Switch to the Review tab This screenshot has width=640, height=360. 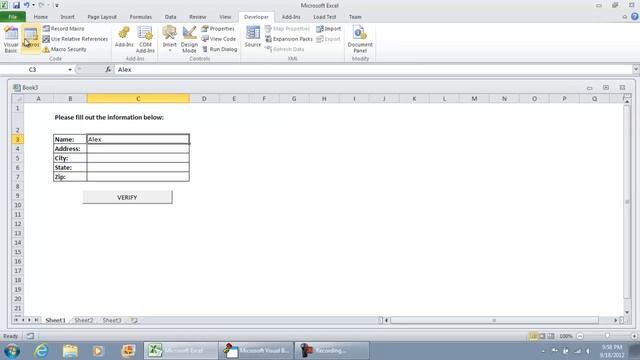point(198,17)
